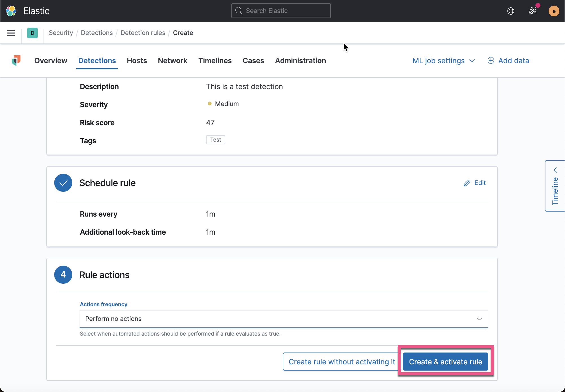Select the Rule actions step number badge
Screen dimensions: 565x392
(x=63, y=274)
